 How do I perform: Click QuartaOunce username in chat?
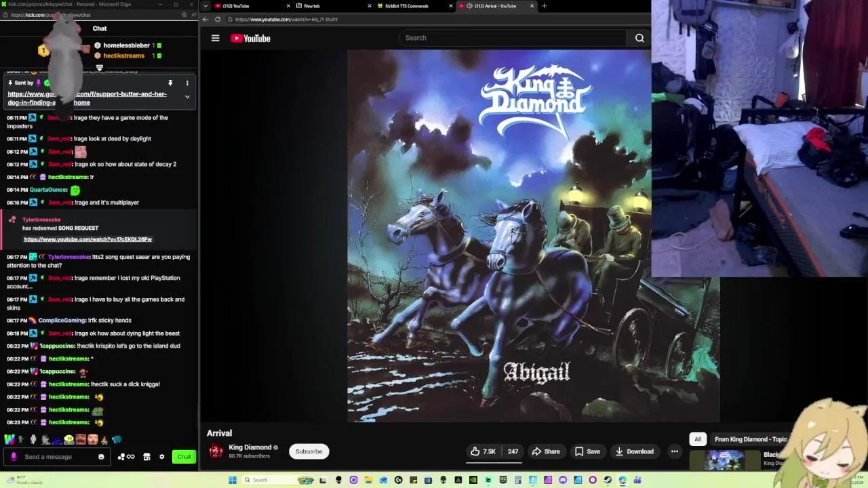48,190
